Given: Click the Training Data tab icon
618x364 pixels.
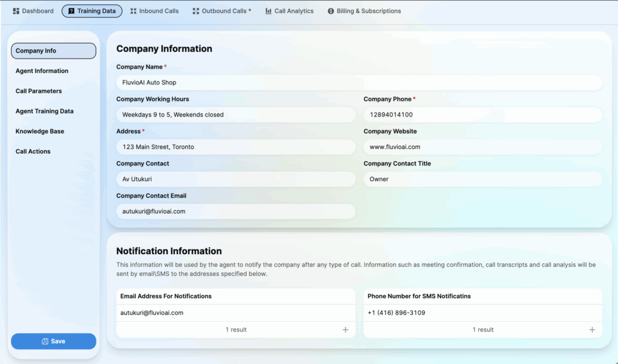Looking at the screenshot, I should click(71, 11).
